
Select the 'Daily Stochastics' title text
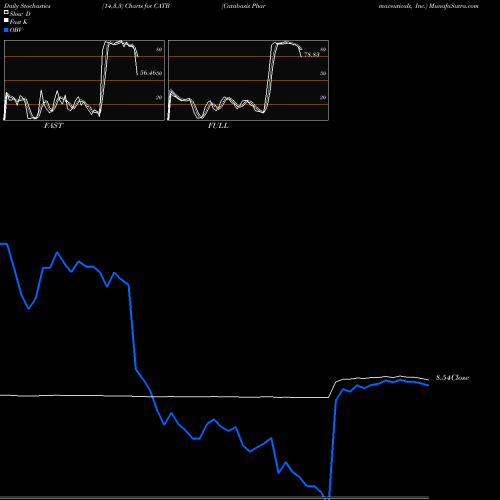click(x=27, y=6)
